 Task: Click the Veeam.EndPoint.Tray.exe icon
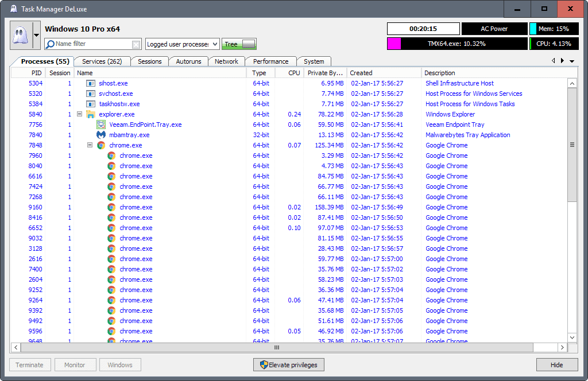point(101,125)
